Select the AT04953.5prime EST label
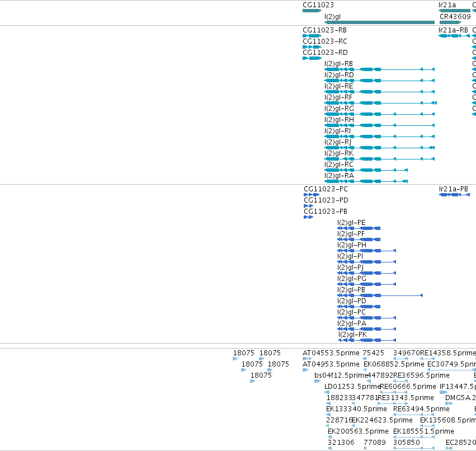Screen dimensions: 476x451 (x=331, y=364)
